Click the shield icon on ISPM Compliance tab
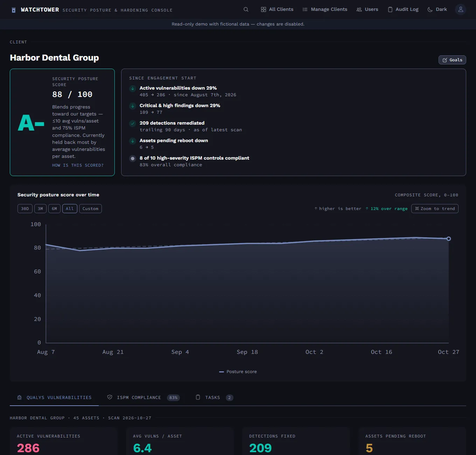Screen dimensions: 476x455 [110, 397]
